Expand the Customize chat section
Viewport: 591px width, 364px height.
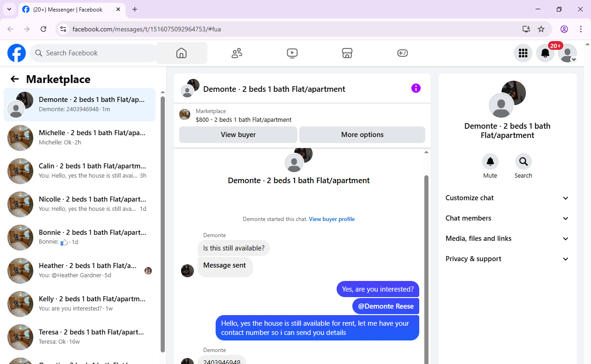(507, 198)
